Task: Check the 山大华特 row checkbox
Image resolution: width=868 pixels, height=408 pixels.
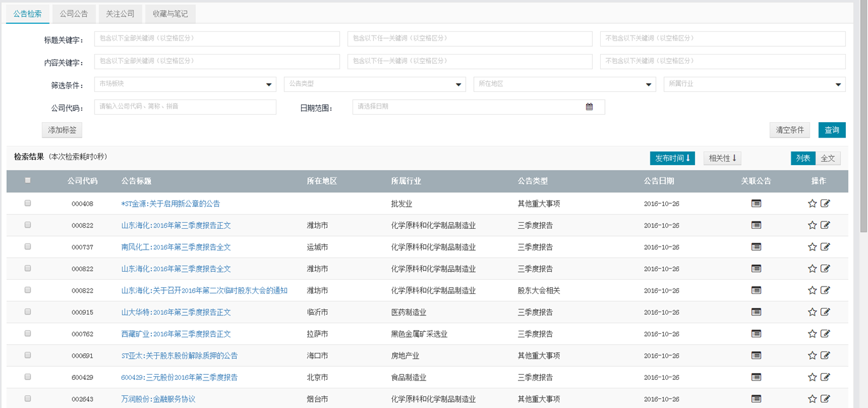Action: (x=28, y=312)
